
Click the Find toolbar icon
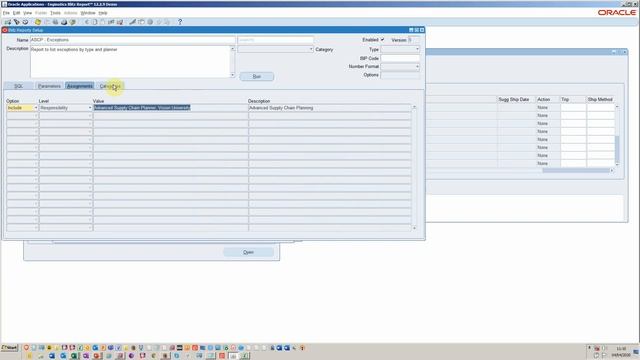(17, 22)
